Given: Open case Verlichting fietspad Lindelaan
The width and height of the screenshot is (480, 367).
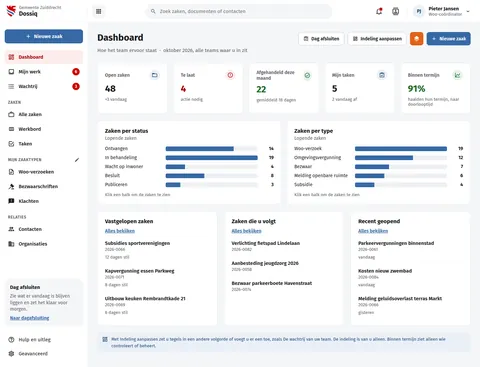Looking at the screenshot, I should click(266, 243).
